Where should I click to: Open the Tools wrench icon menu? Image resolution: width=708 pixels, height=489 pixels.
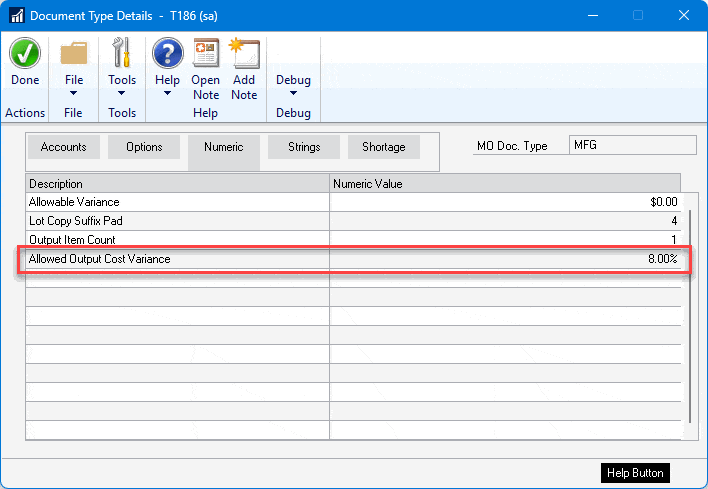tap(122, 53)
